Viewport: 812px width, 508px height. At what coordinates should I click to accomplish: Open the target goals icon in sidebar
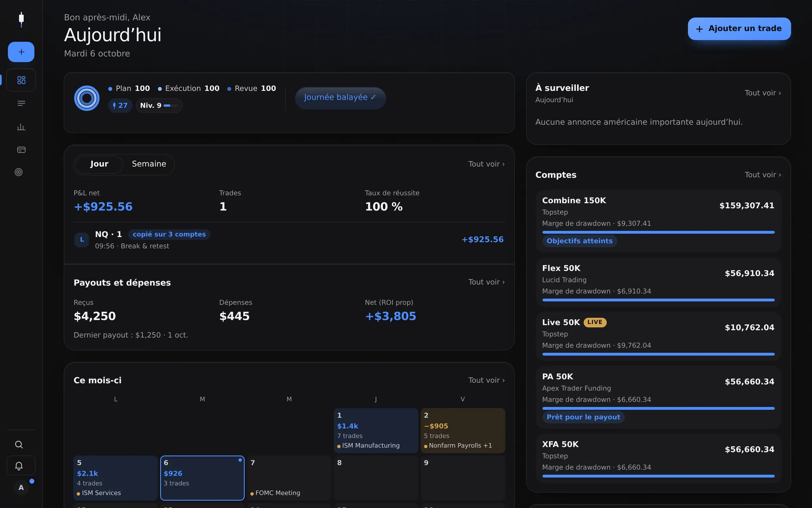point(19,172)
